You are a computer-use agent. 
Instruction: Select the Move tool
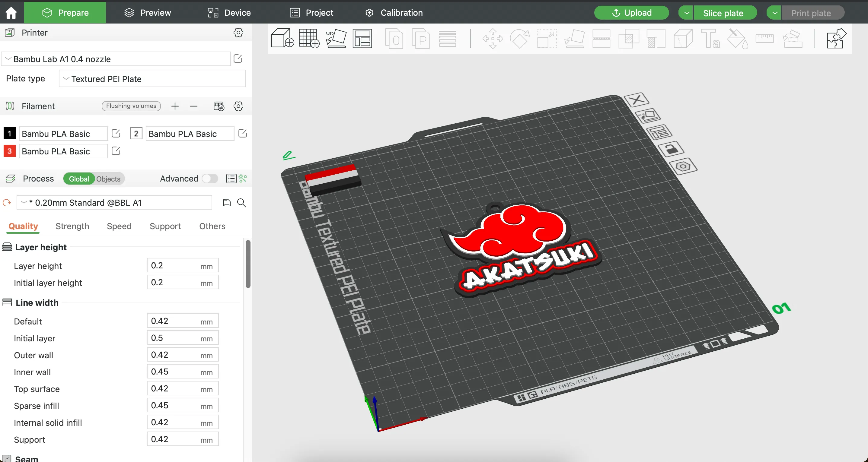click(493, 38)
